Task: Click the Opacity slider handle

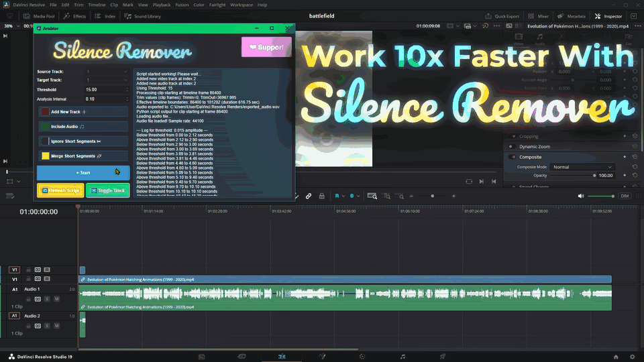Action: [x=594, y=176]
